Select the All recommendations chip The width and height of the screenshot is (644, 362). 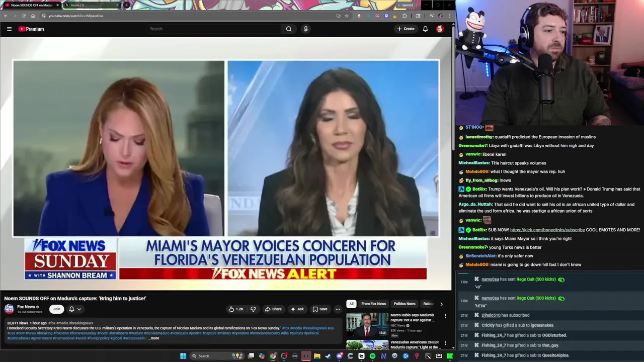tap(351, 304)
